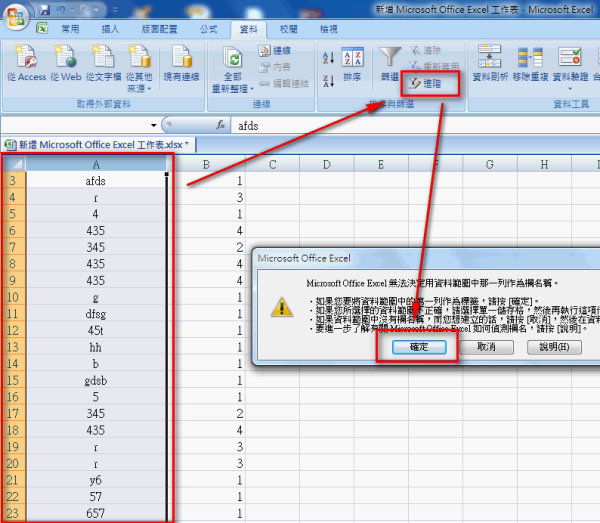
Task: Click the 取消 button in the dialog
Action: 486,346
